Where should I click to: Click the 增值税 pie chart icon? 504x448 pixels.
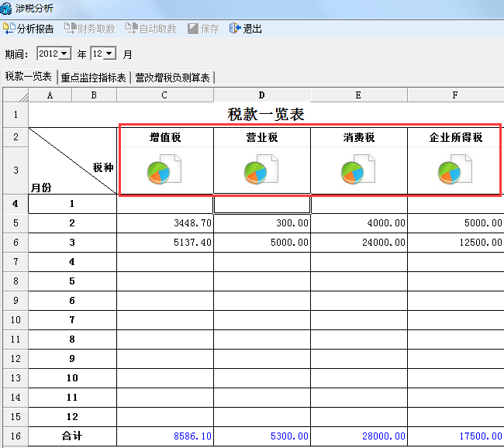click(164, 170)
